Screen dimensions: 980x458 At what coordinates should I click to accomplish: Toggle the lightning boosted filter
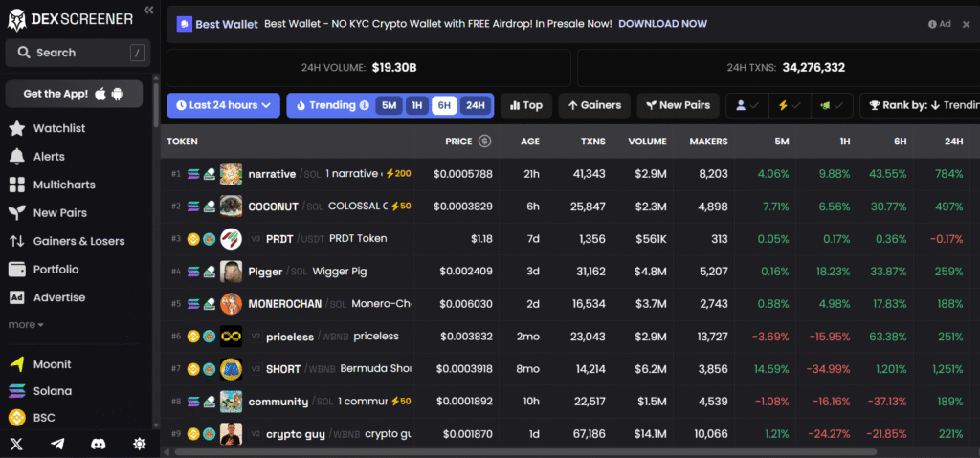click(790, 105)
